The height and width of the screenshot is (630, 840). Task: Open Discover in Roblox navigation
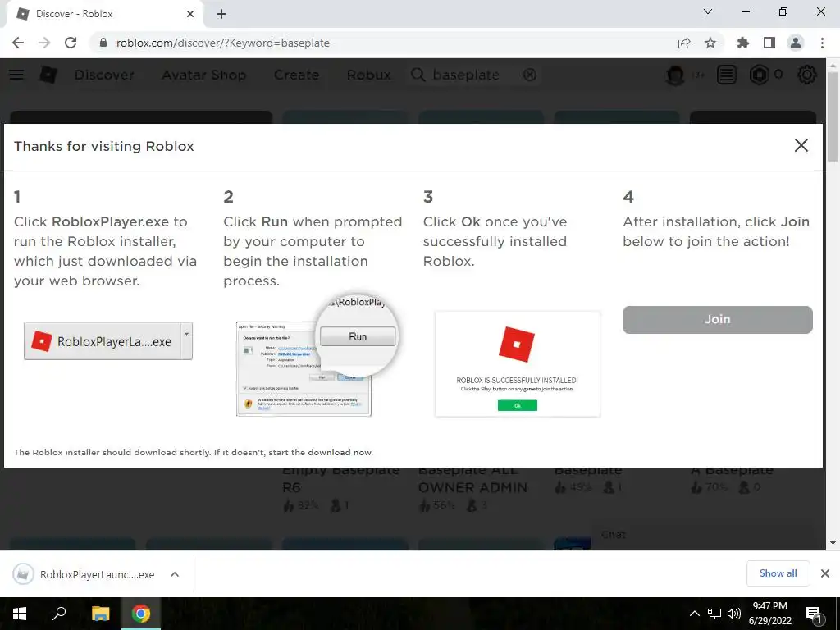coord(104,75)
